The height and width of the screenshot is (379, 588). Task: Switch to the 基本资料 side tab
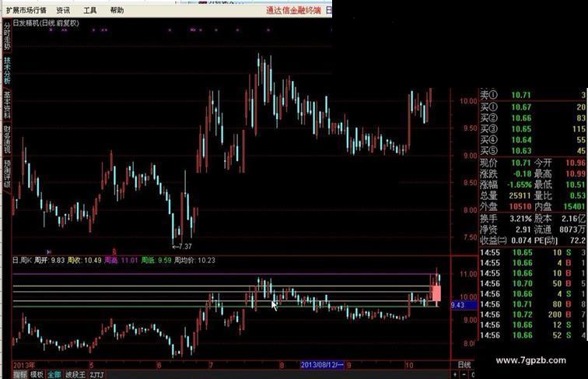click(7, 105)
